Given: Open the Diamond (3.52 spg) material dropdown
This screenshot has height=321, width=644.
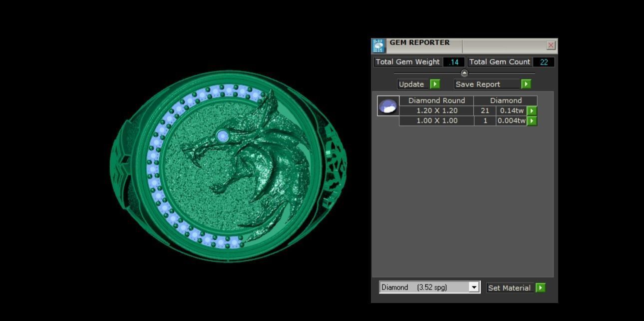Looking at the screenshot, I should pyautogui.click(x=430, y=287).
